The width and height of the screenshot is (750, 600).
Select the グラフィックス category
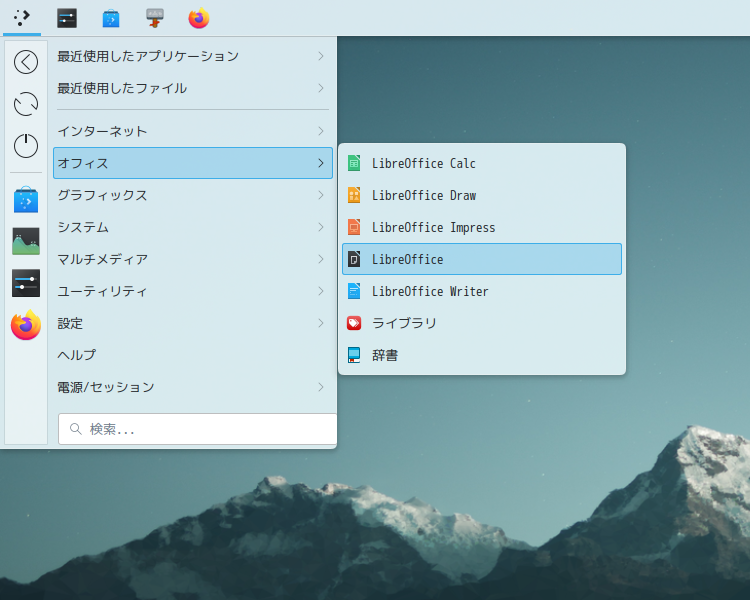[193, 195]
